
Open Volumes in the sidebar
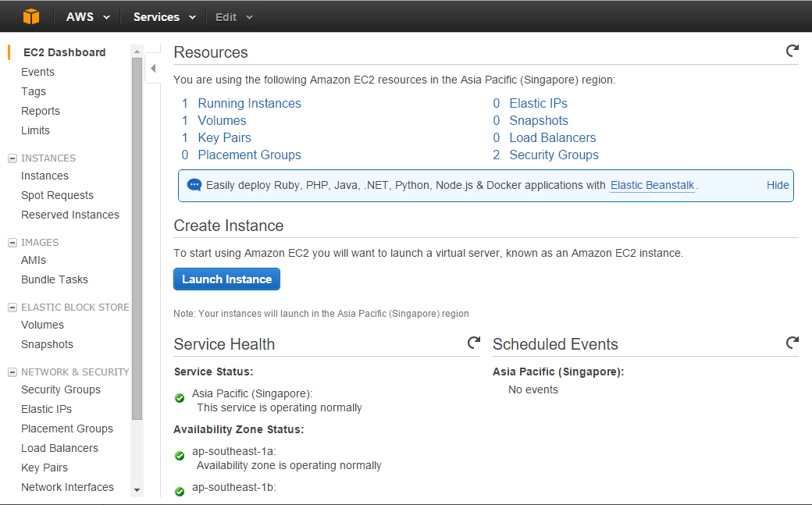pyautogui.click(x=42, y=325)
